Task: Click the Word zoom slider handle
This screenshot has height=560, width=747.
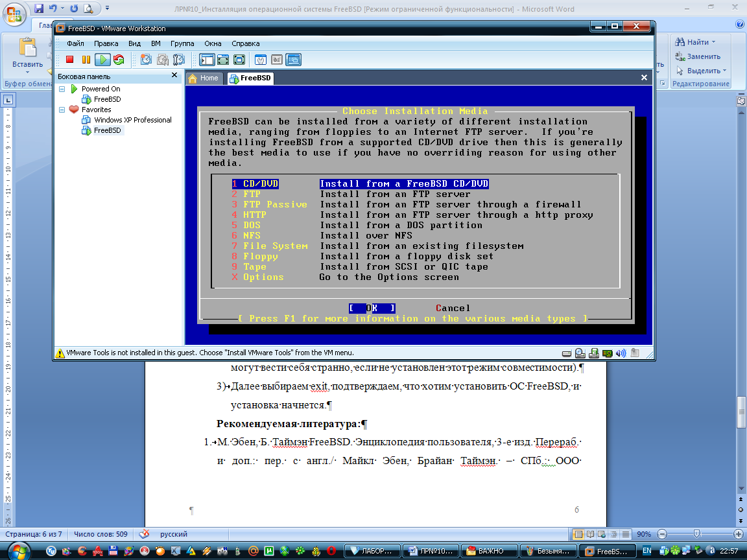Action: pyautogui.click(x=697, y=534)
